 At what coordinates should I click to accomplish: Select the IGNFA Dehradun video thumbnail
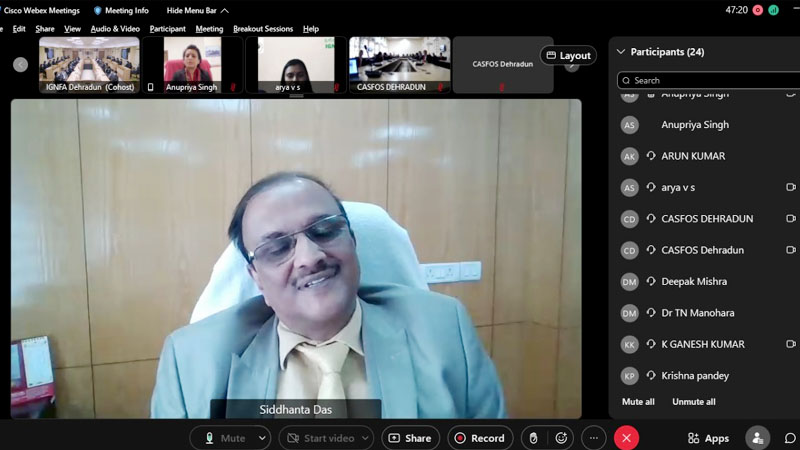click(89, 64)
